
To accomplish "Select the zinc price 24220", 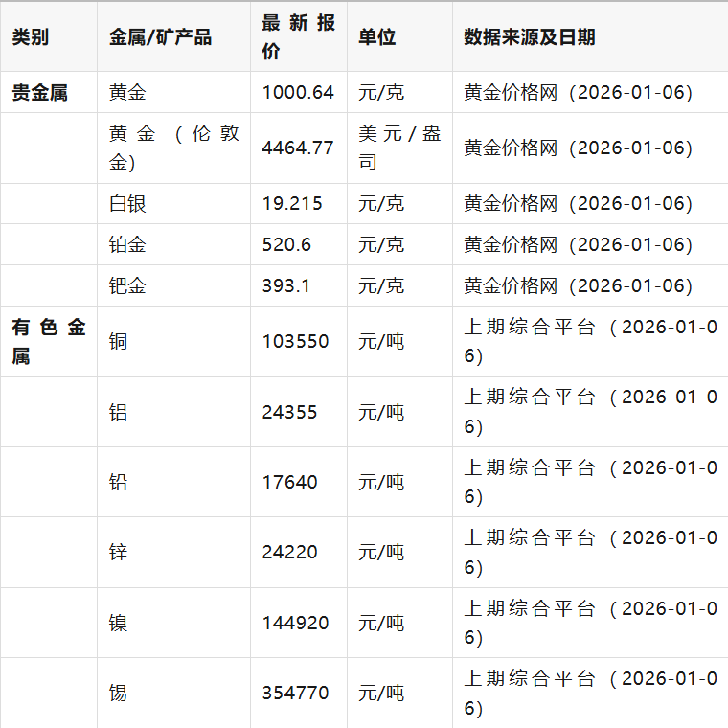I will tap(289, 552).
